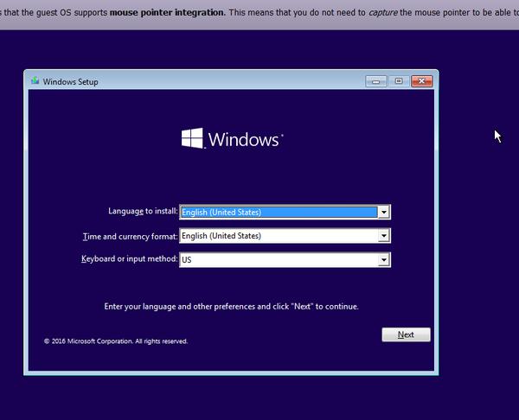Click the Microsoft Corporation copyright notice
The height and width of the screenshot is (420, 519).
click(116, 341)
